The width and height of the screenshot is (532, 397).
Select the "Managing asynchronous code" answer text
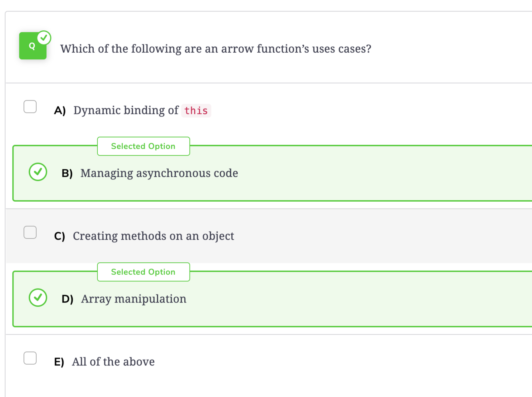[159, 173]
